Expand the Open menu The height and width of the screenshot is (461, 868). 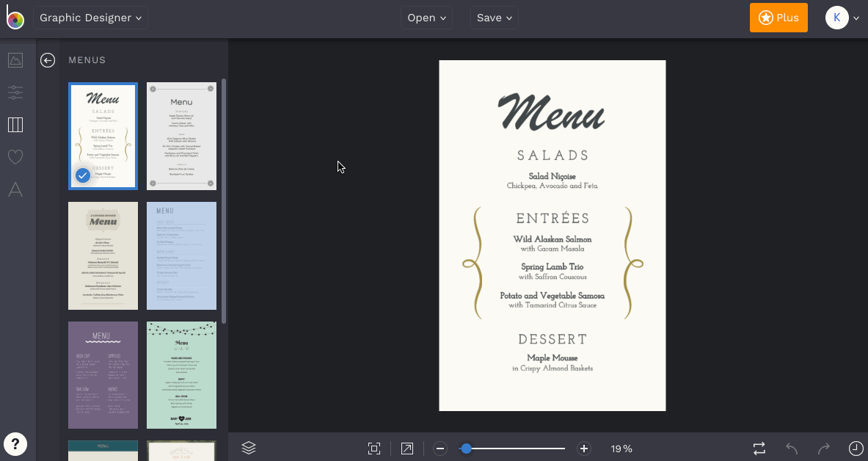click(426, 18)
